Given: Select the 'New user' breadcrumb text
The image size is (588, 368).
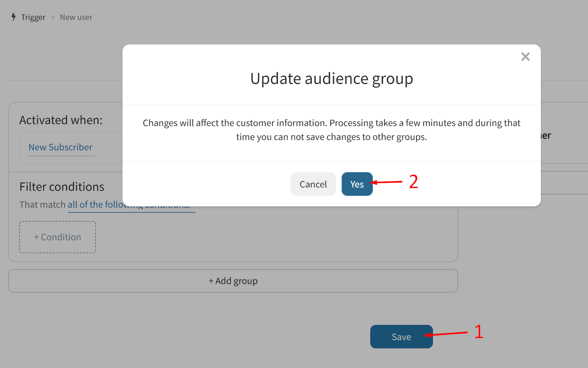Looking at the screenshot, I should click(76, 17).
